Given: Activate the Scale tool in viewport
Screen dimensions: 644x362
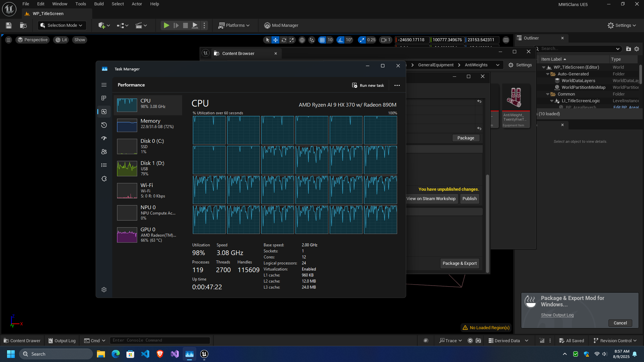Looking at the screenshot, I should 292,40.
